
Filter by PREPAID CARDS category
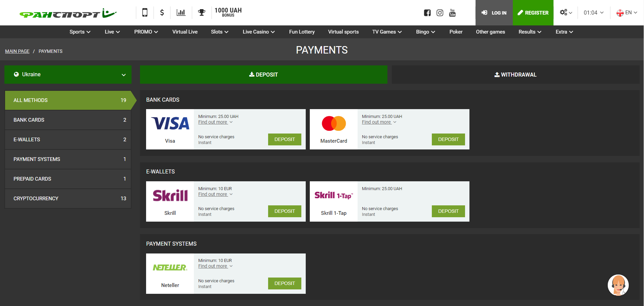[x=68, y=179]
